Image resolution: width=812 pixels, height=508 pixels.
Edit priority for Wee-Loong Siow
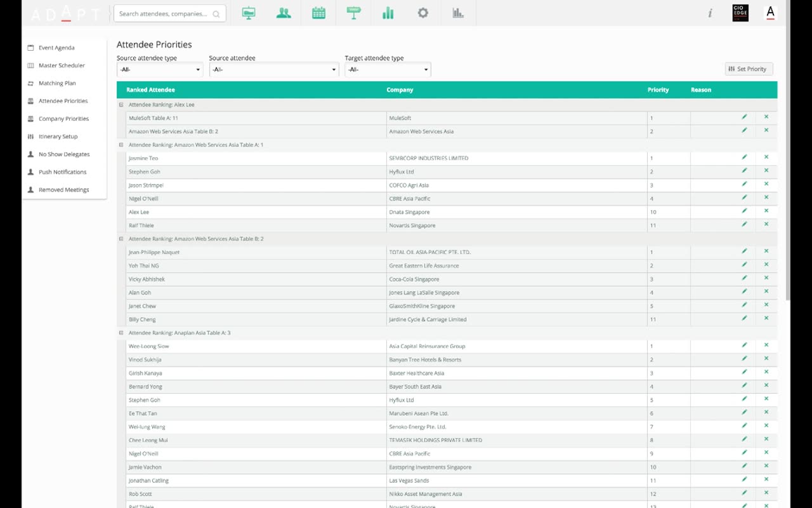(744, 345)
